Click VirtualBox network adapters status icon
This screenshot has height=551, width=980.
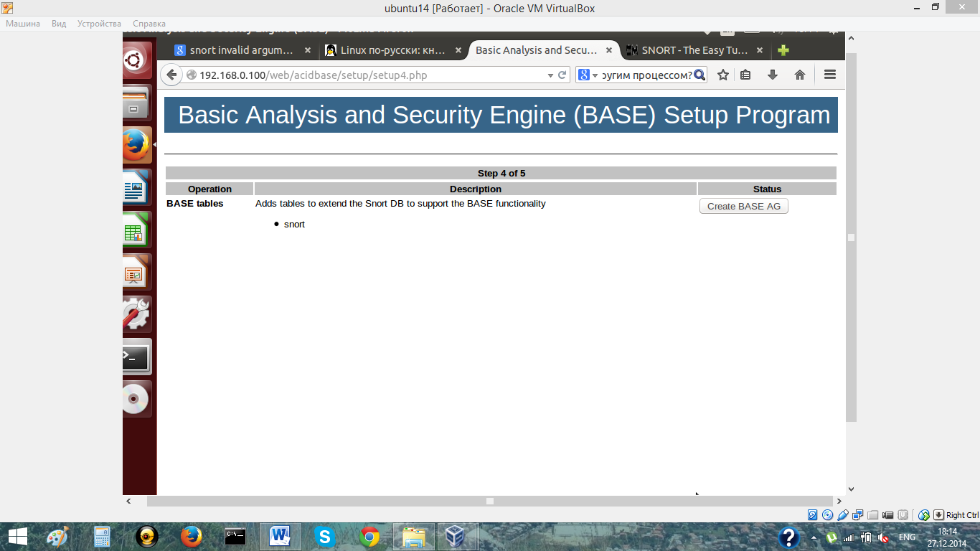(x=858, y=515)
